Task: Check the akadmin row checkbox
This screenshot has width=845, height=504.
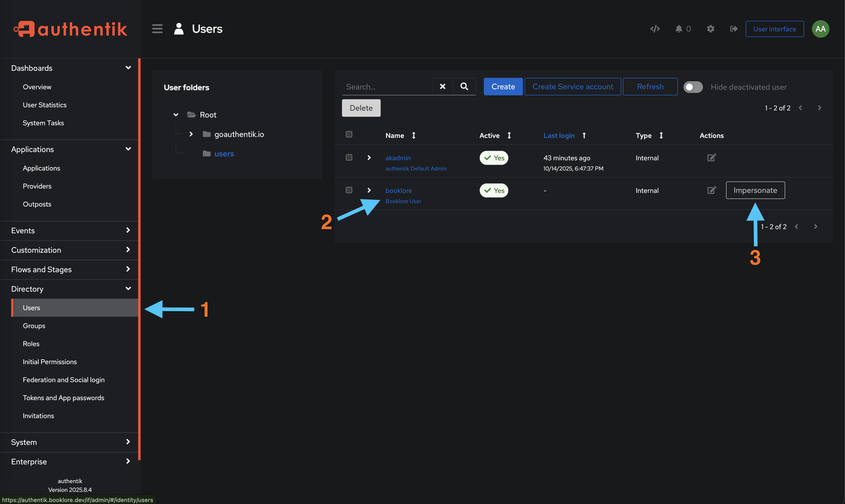Action: (349, 158)
